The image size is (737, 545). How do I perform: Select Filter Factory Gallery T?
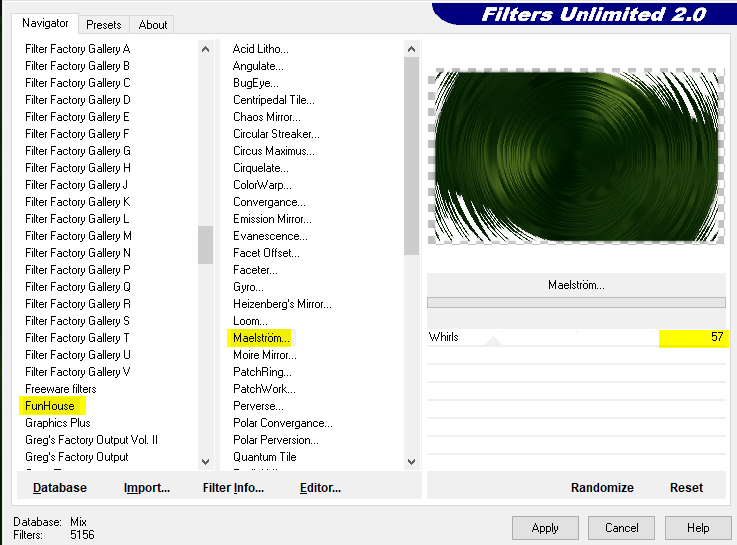click(x=77, y=338)
